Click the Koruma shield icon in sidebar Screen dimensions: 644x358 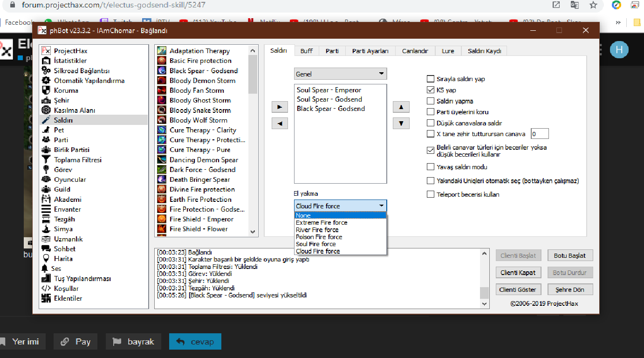pos(46,90)
